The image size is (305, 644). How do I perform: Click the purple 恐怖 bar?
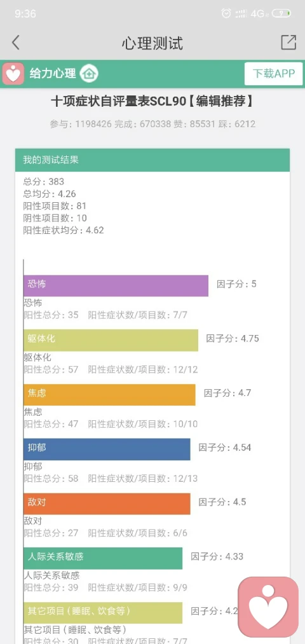click(116, 285)
